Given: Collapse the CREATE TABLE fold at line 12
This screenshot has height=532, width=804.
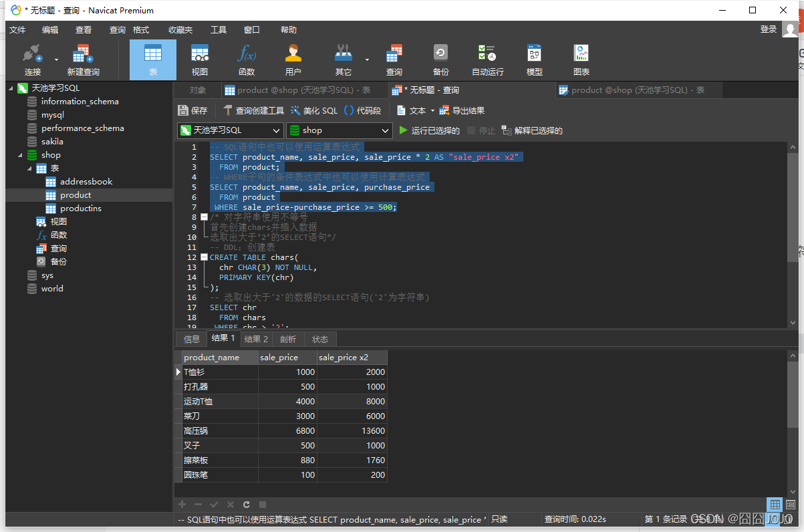Looking at the screenshot, I should pyautogui.click(x=204, y=257).
